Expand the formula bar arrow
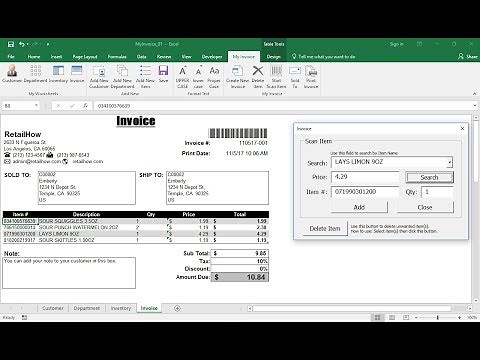The height and width of the screenshot is (360, 480). [x=475, y=106]
